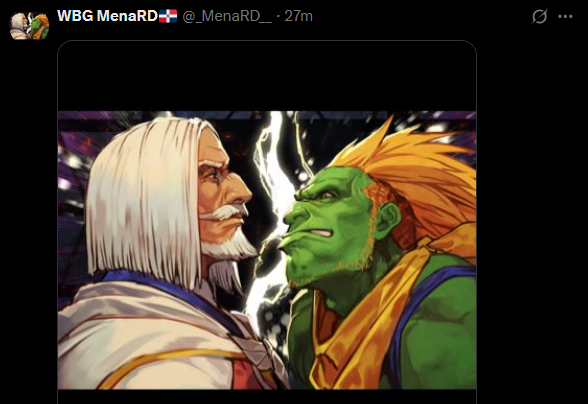
Task: Click the white-haired man's white mustache
Action: (224, 213)
